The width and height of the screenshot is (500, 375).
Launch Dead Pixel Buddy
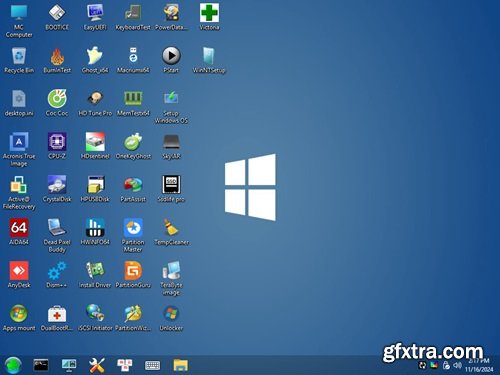57,235
